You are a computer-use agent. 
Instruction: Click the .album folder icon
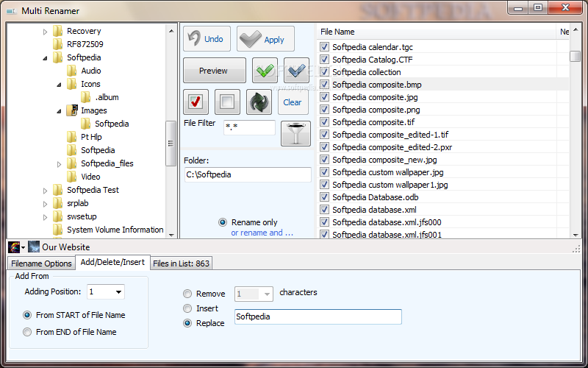86,97
